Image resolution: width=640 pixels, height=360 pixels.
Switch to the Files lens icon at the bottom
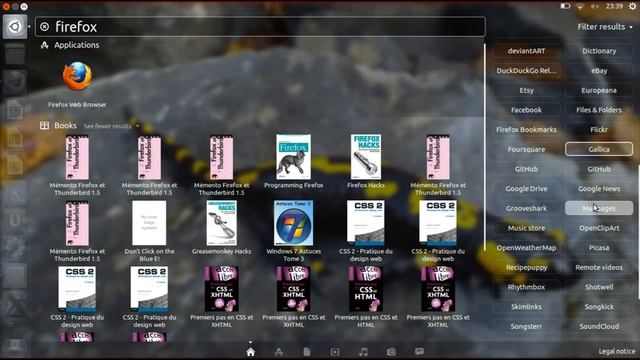307,352
